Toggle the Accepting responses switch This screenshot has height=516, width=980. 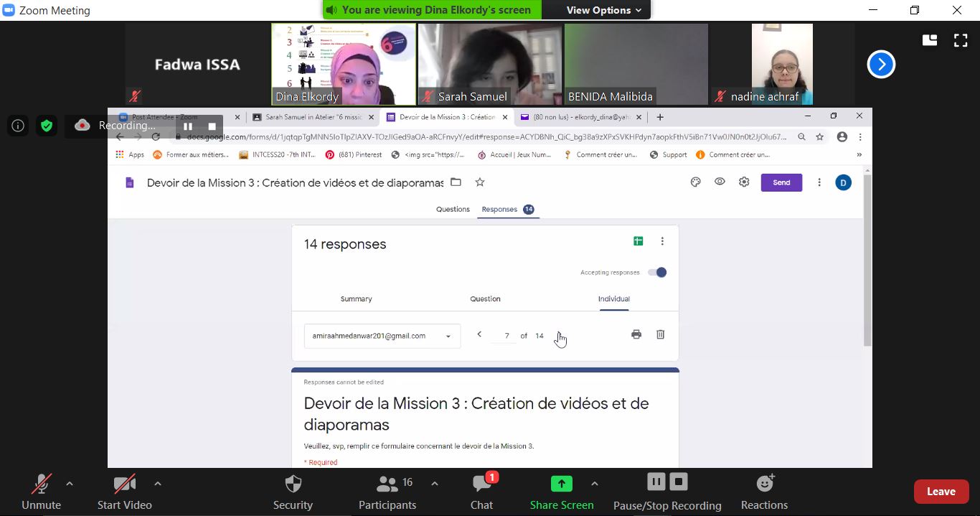pyautogui.click(x=656, y=273)
